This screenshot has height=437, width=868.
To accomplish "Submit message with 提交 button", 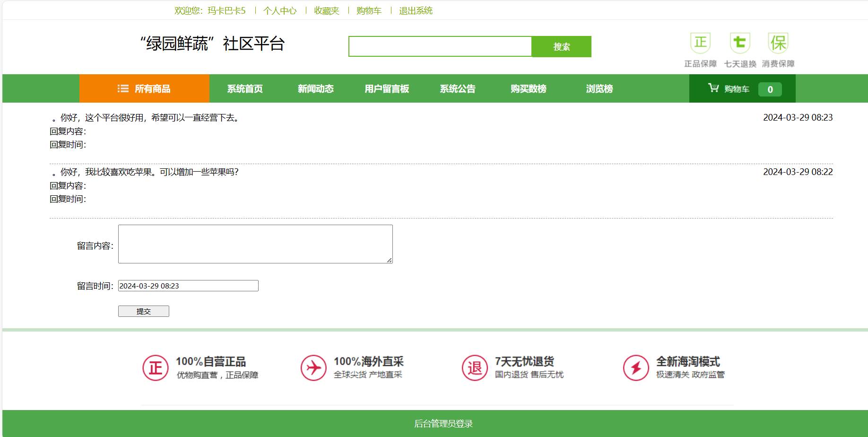I will coord(143,311).
